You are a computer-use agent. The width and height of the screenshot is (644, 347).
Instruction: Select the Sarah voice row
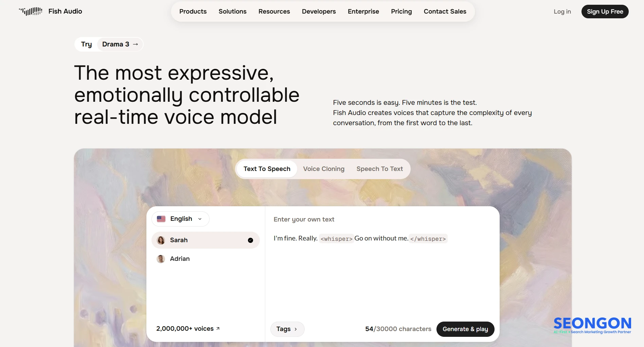tap(205, 240)
